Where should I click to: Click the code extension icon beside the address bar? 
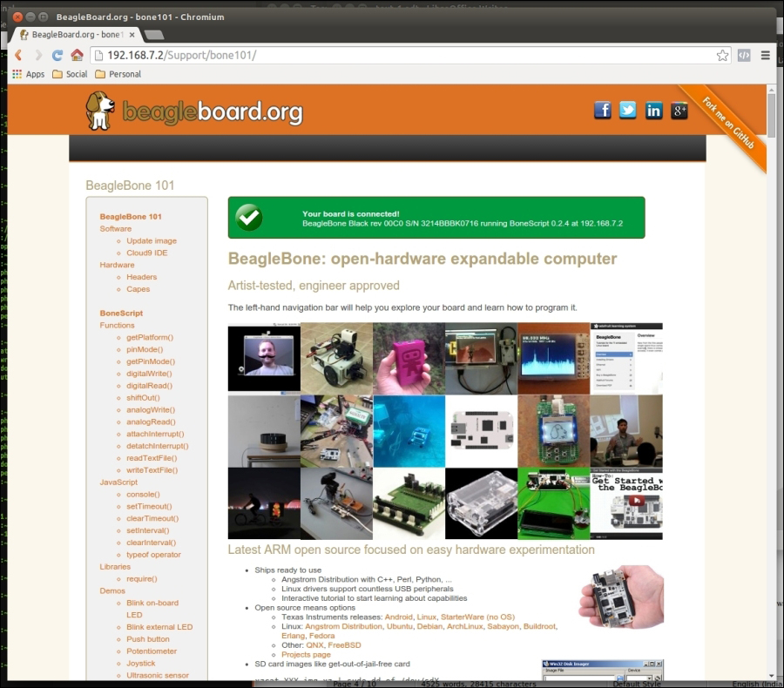click(x=744, y=55)
